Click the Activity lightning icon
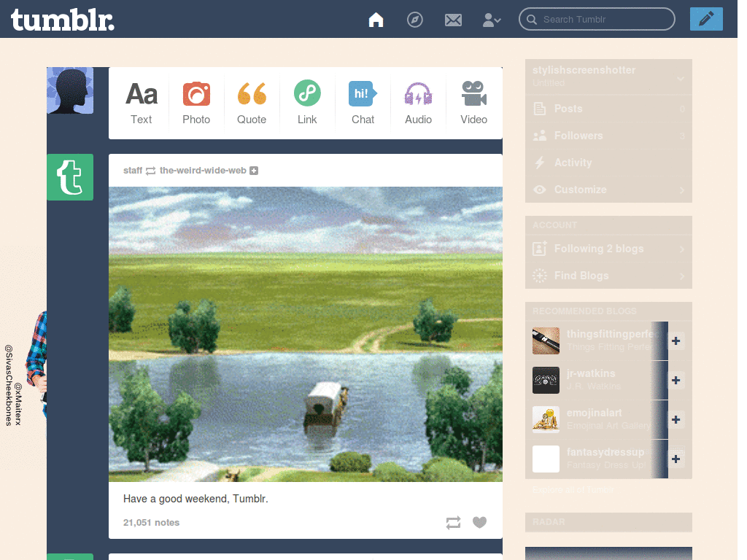 tap(539, 163)
